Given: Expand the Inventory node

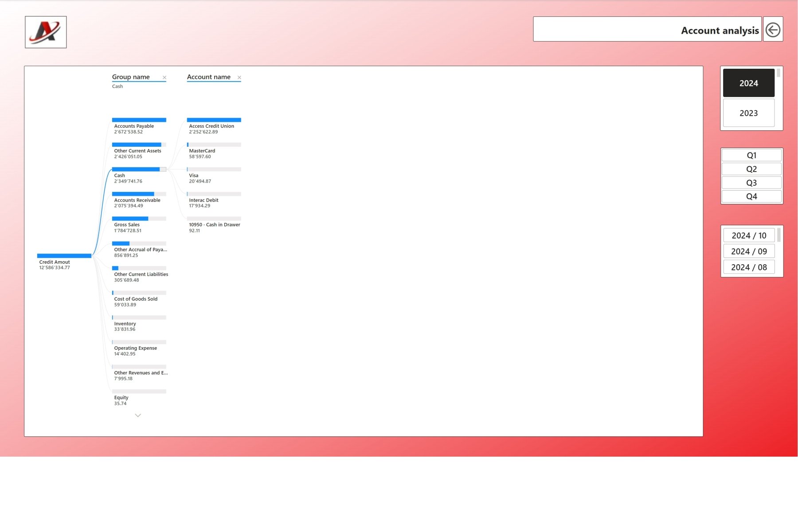Looking at the screenshot, I should (x=139, y=324).
